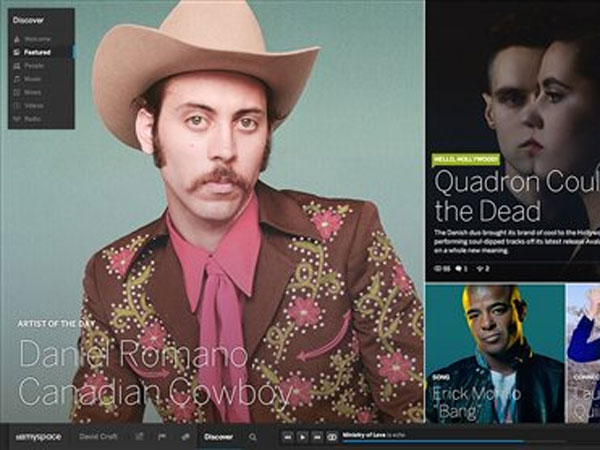Open Mixes in the Discover menu

coord(32,91)
